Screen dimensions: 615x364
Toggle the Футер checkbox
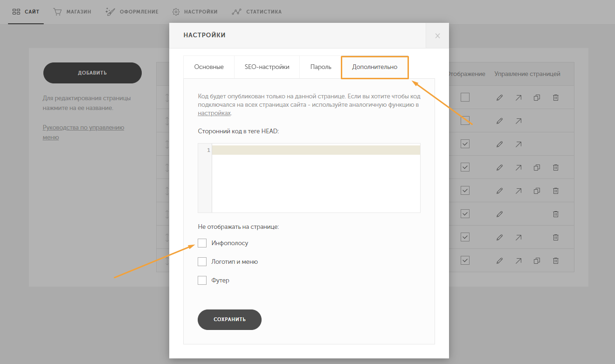(202, 281)
